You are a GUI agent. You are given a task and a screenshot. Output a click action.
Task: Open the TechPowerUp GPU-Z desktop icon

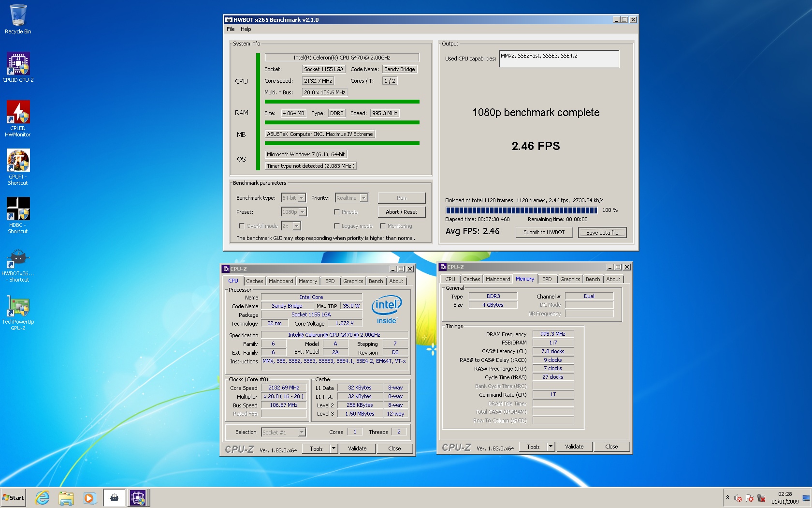tap(18, 313)
